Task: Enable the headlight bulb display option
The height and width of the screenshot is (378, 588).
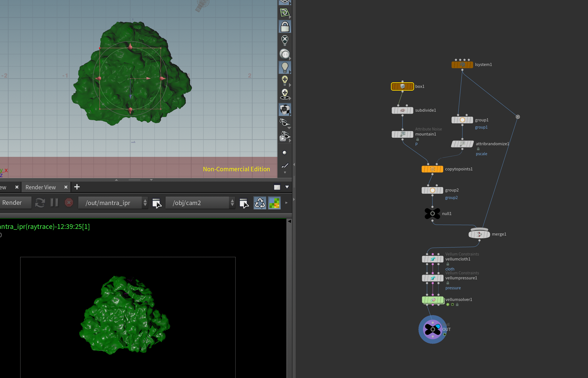Action: pos(285,67)
